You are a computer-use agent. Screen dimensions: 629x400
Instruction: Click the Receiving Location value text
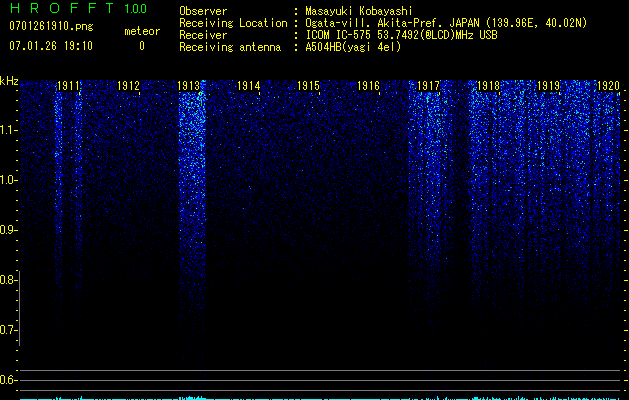coord(446,23)
